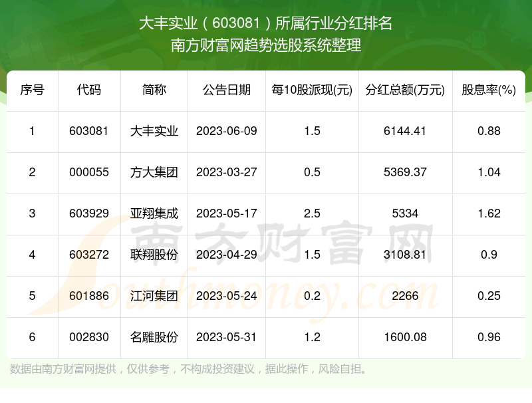Click dividend yield 0.9
The height and width of the screenshot is (403, 532).
(489, 255)
